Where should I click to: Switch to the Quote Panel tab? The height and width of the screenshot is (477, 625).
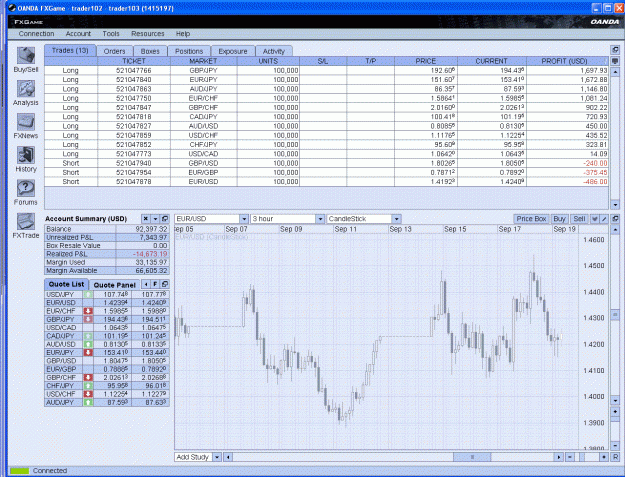point(115,285)
